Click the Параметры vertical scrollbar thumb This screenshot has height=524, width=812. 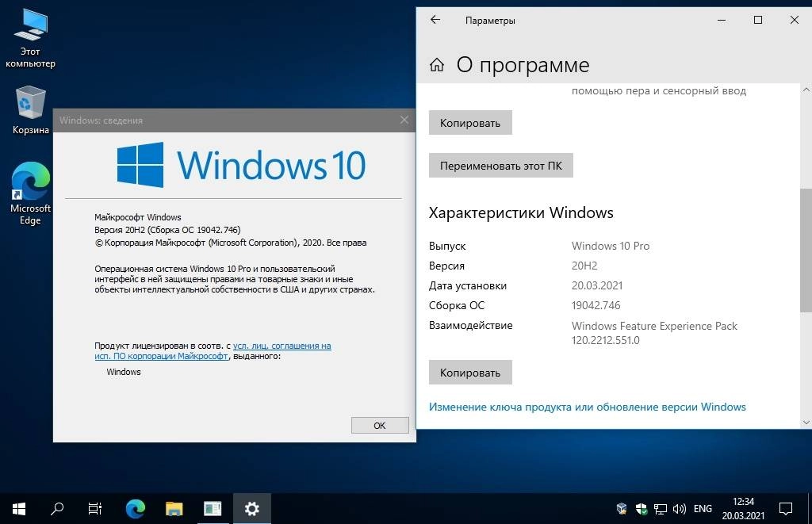point(806,250)
